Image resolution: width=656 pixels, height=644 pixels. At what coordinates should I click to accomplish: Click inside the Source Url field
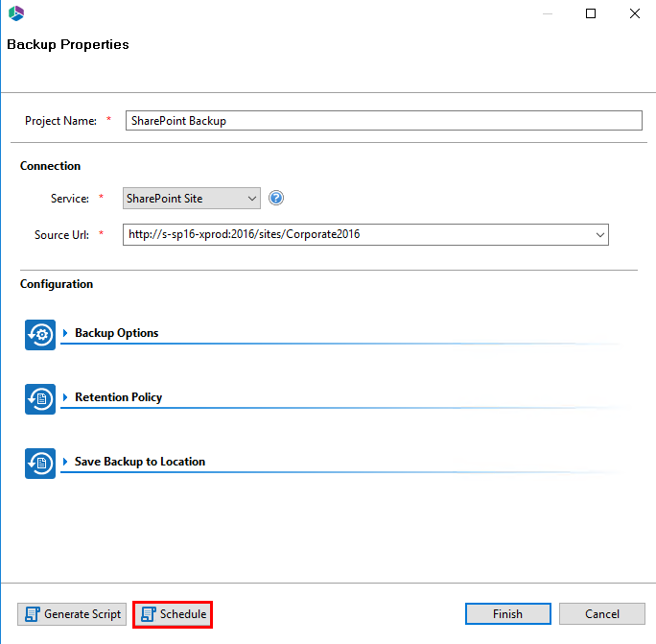click(x=355, y=234)
